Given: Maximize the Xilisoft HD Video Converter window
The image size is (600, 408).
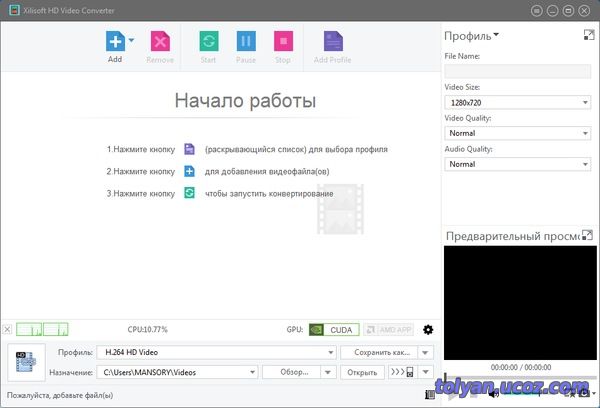Looking at the screenshot, I should [568, 11].
